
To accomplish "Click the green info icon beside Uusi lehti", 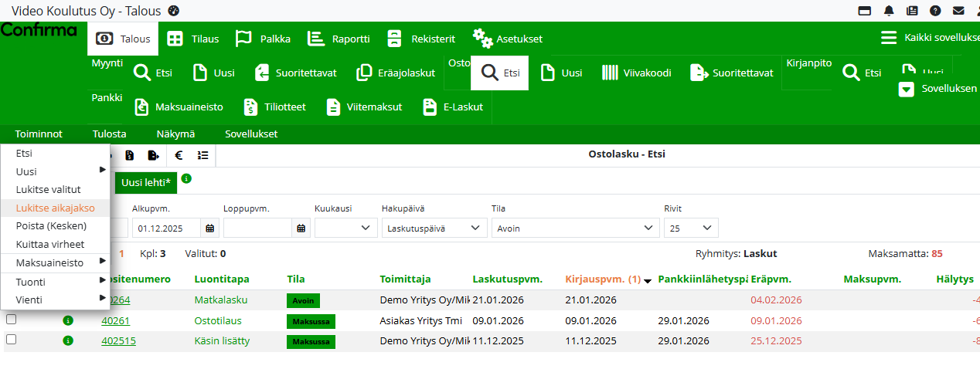I will 186,179.
